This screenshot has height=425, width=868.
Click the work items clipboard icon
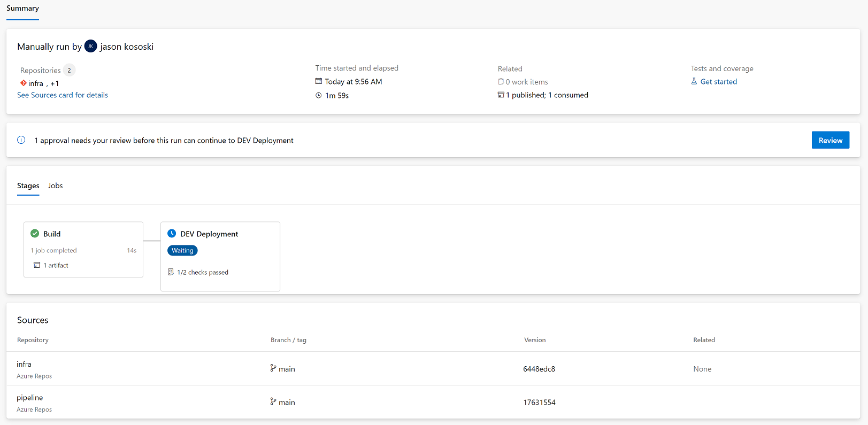tap(501, 81)
